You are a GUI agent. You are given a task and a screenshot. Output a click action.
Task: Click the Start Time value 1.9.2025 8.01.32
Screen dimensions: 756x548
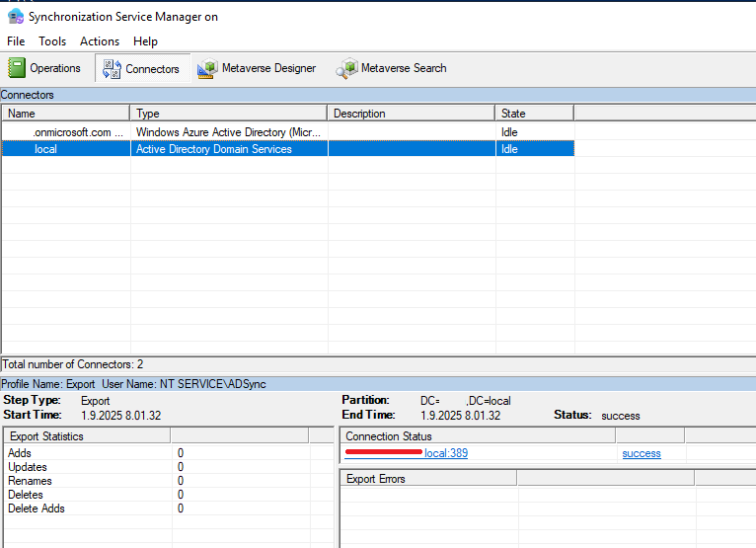(x=121, y=416)
